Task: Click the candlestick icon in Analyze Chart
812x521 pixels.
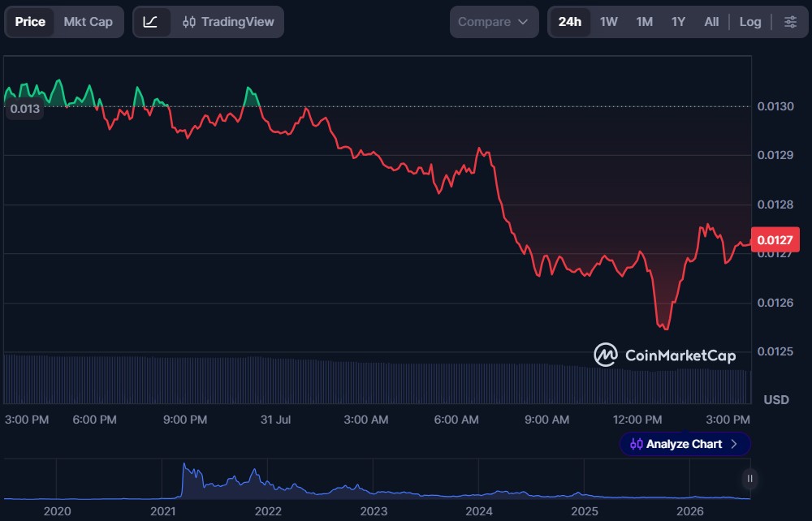Action: (x=637, y=444)
